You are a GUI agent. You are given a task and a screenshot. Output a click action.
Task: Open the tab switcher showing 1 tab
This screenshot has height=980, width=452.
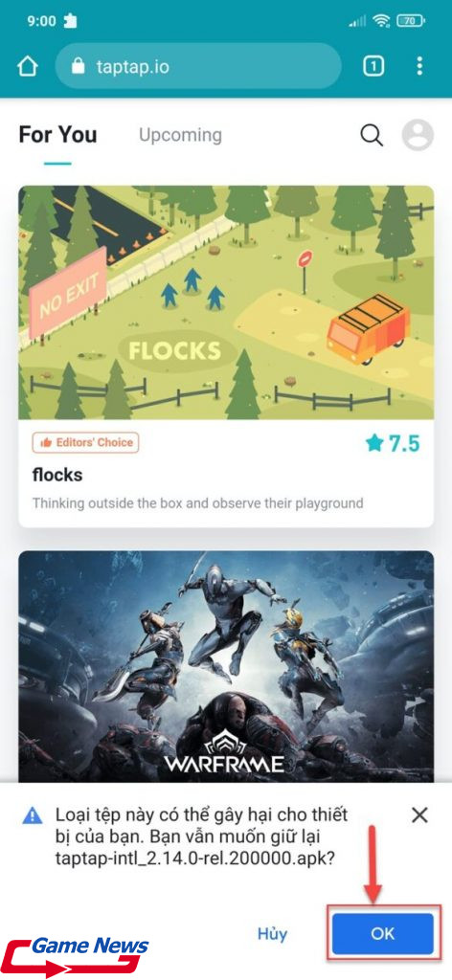pyautogui.click(x=373, y=66)
